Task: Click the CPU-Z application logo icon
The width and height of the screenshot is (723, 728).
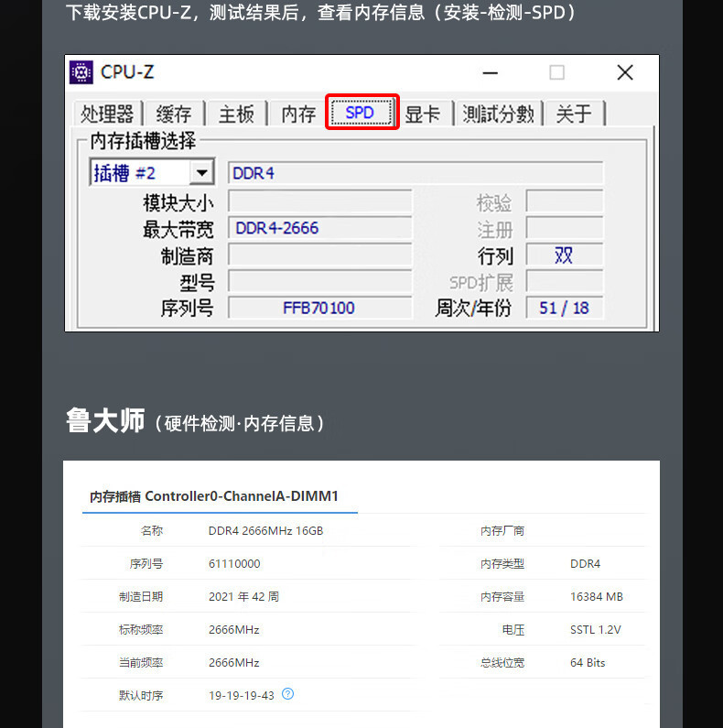Action: pyautogui.click(x=81, y=72)
